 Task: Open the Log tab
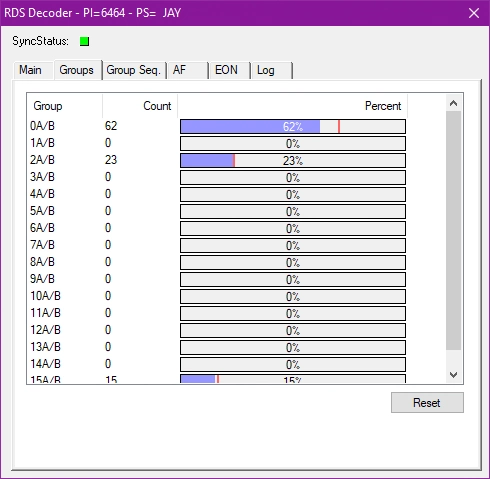(272, 70)
